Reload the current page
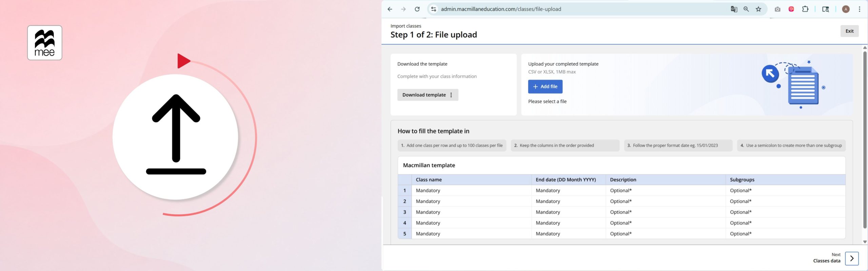This screenshot has height=271, width=868. pos(417,9)
